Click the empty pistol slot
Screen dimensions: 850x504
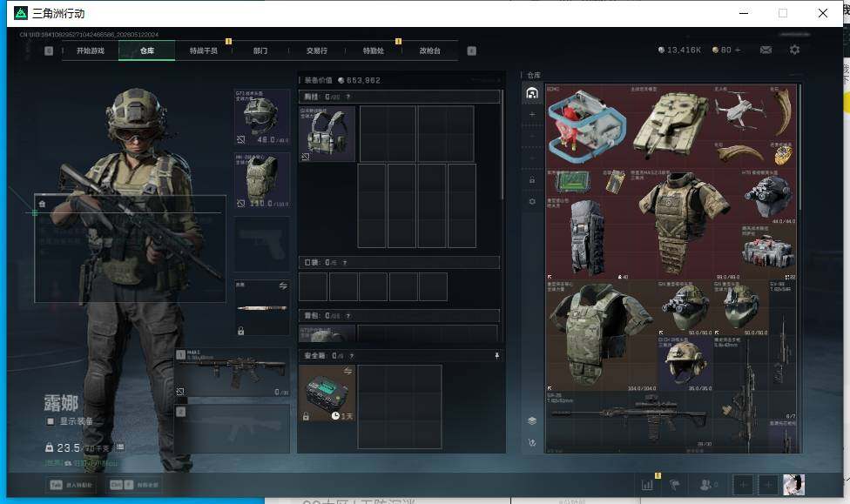[x=262, y=244]
